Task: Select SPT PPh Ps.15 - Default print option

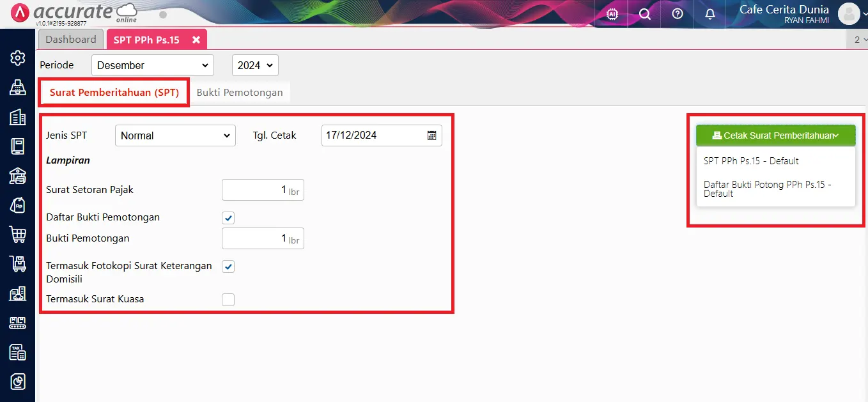Action: (751, 161)
